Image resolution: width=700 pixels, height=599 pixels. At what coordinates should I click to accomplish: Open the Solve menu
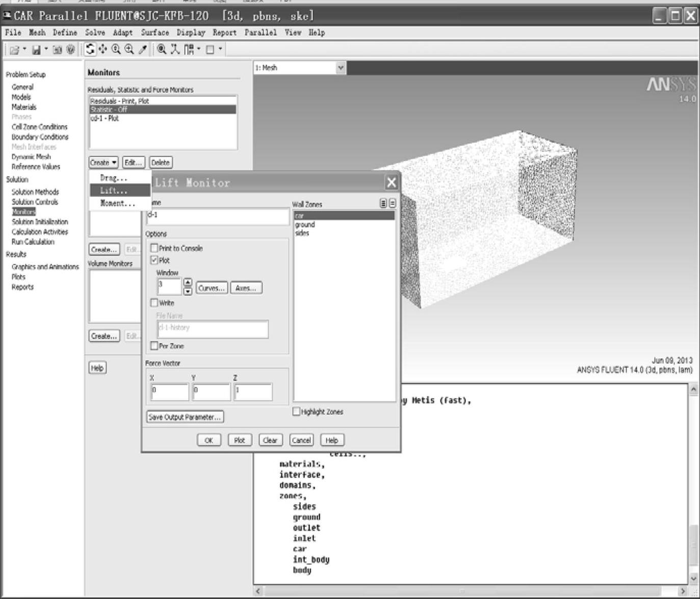point(95,33)
